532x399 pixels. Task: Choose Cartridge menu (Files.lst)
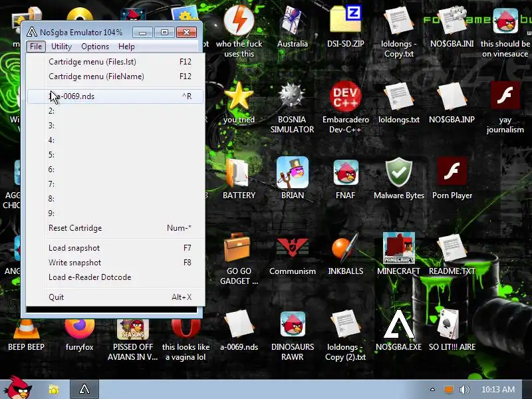tap(115, 62)
